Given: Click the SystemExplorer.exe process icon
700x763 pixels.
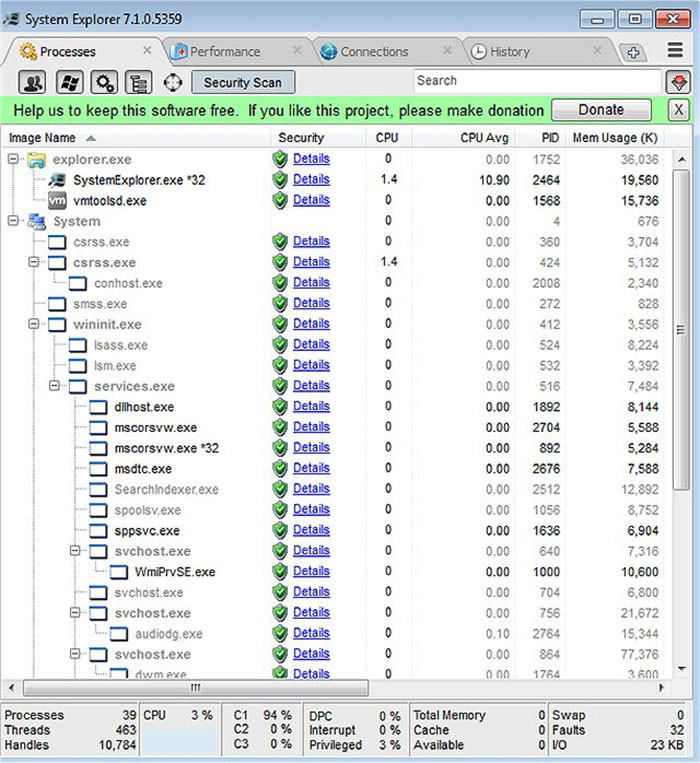Looking at the screenshot, I should tap(57, 180).
